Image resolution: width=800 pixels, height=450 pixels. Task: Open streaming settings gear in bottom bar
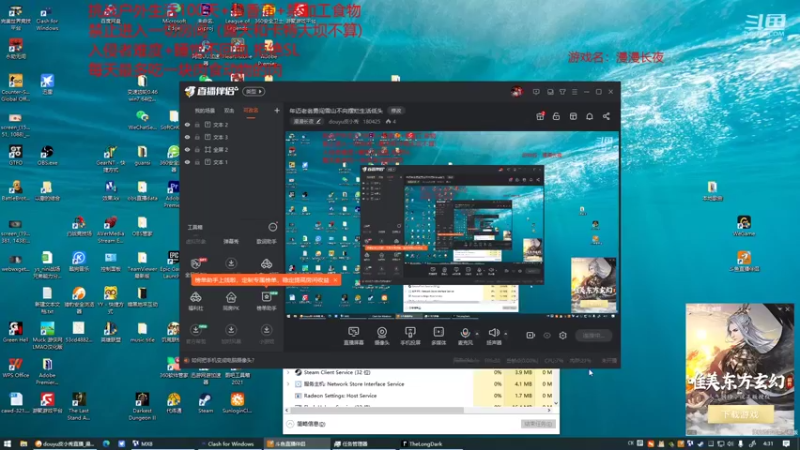coord(563,335)
